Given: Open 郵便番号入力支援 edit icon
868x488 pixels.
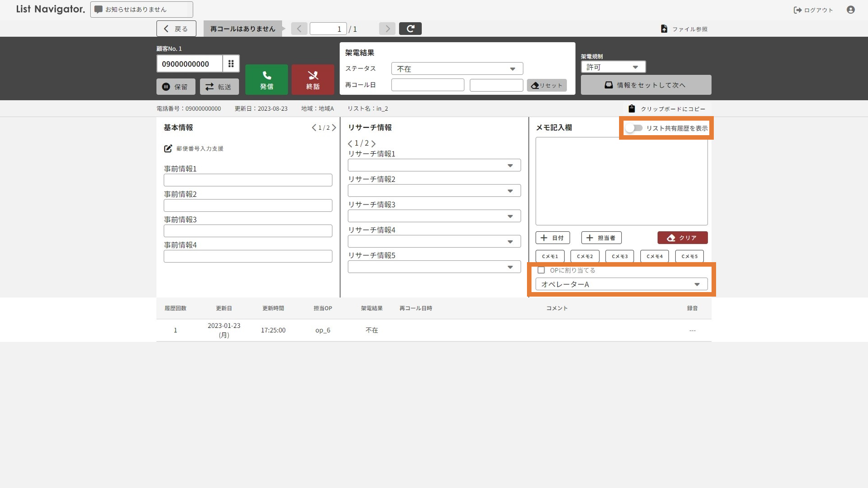Looking at the screenshot, I should click(x=168, y=148).
